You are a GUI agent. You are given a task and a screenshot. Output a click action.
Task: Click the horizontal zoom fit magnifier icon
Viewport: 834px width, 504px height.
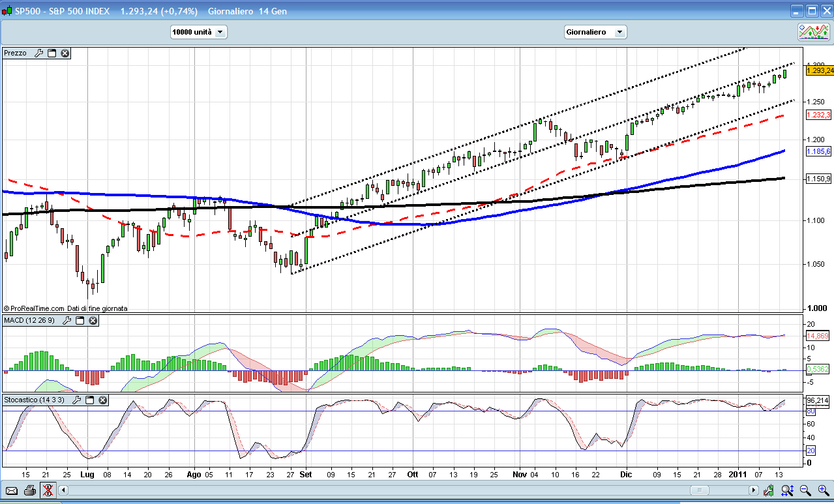(x=787, y=490)
